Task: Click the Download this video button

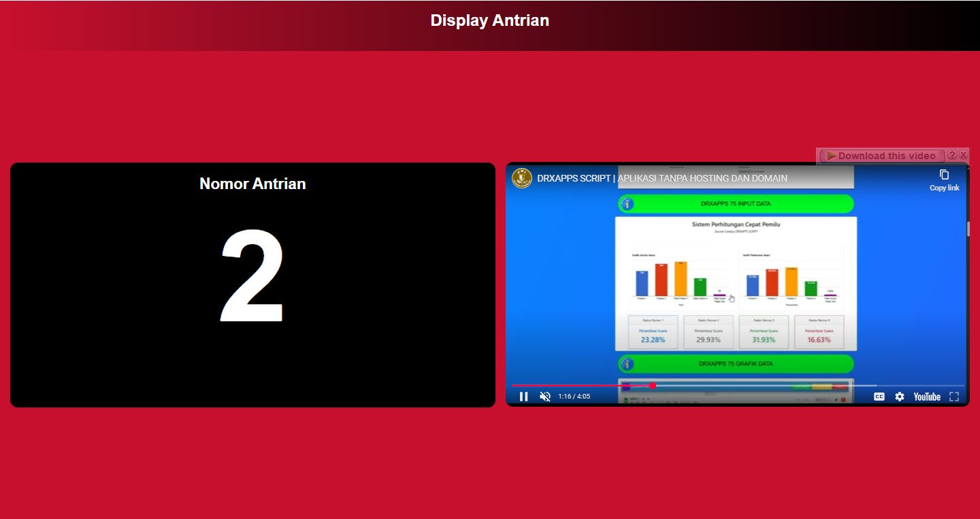Action: pos(883,156)
